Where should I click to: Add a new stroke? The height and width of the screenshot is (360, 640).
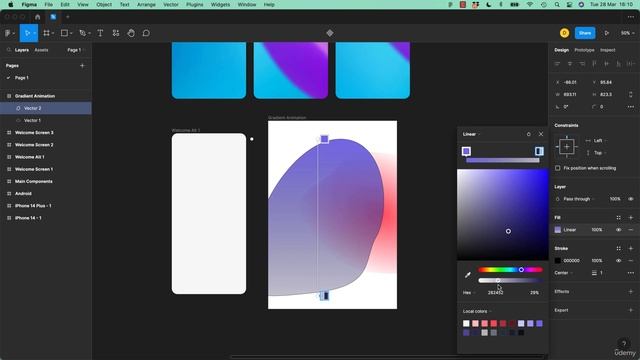(x=631, y=248)
